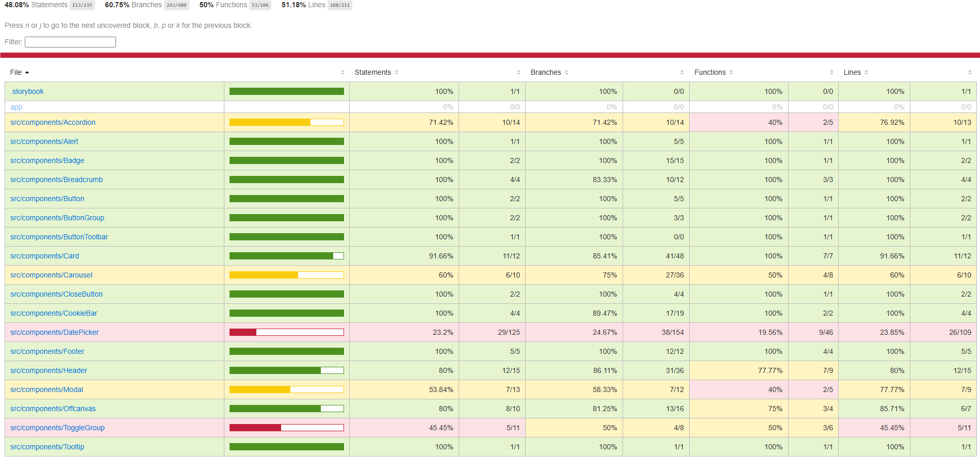Open src/components/Tooltip coverage
The height and width of the screenshot is (472, 980).
[x=47, y=447]
